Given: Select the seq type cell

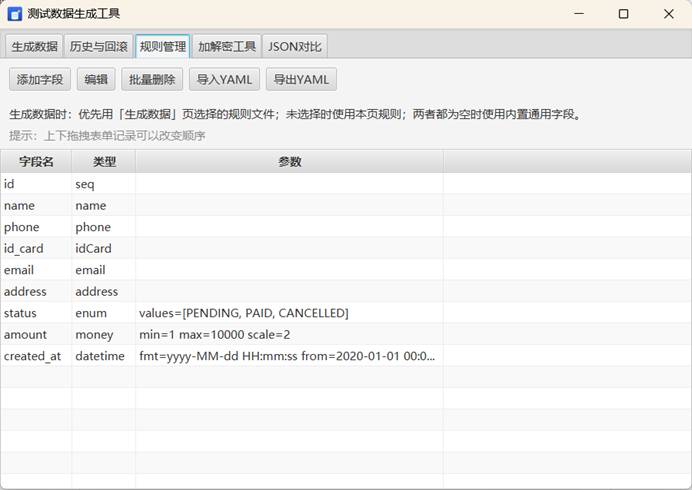Looking at the screenshot, I should [104, 184].
